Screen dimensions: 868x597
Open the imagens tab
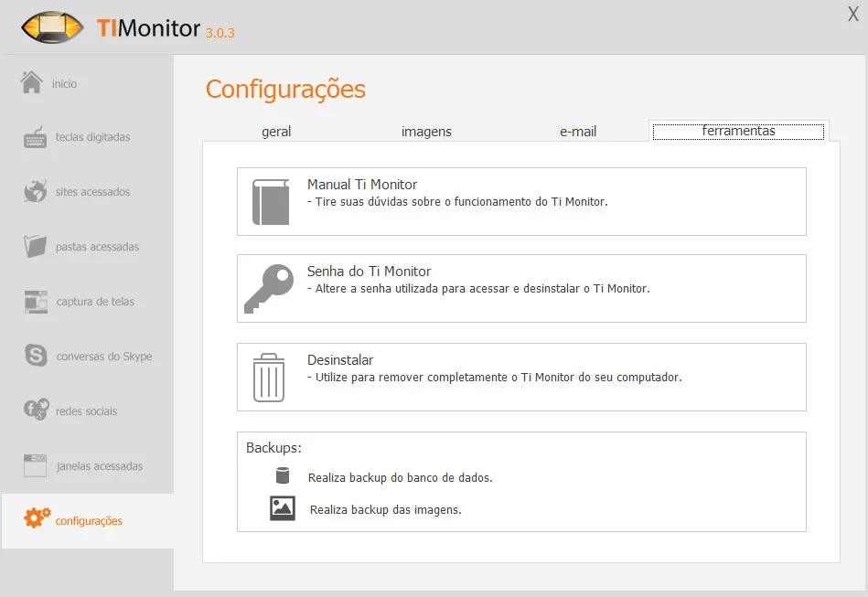click(x=426, y=132)
